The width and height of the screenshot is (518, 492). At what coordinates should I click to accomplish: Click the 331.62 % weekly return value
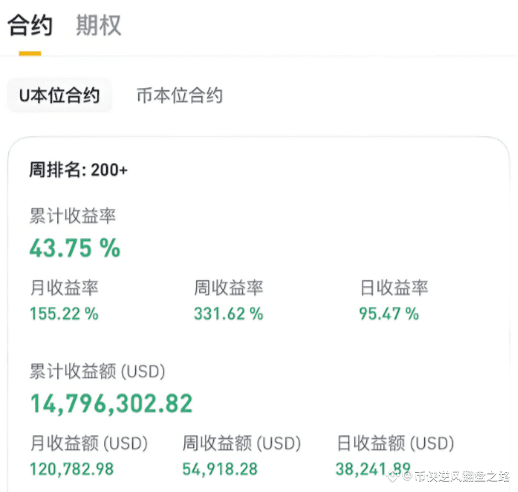(x=229, y=314)
